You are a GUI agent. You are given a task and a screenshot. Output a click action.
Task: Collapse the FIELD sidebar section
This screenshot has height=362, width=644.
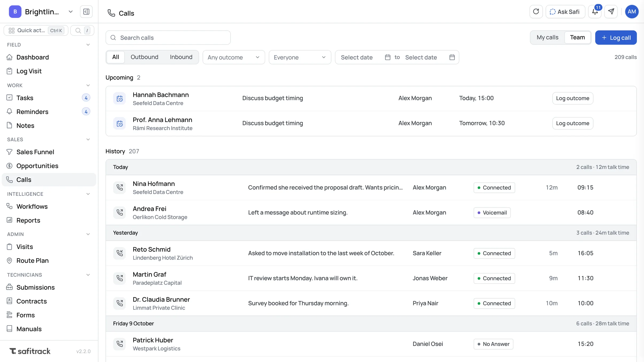[x=88, y=45]
